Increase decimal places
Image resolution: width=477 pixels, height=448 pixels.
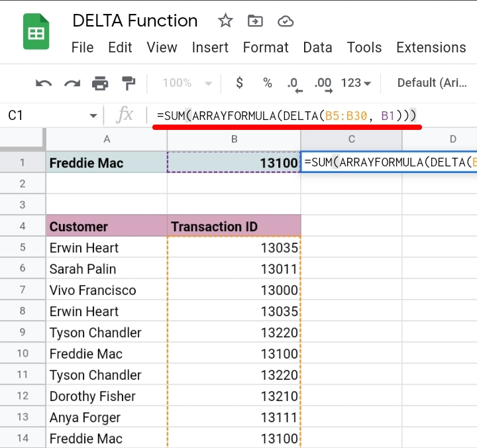point(323,84)
